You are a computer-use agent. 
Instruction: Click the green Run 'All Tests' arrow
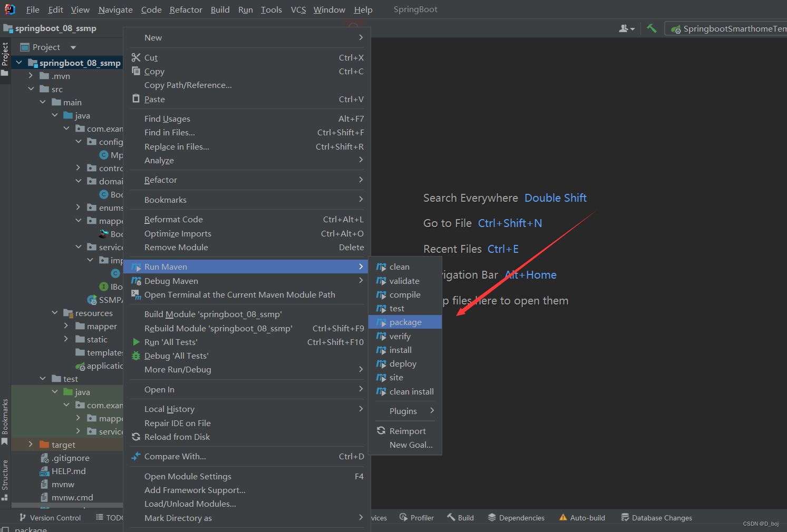pos(136,342)
